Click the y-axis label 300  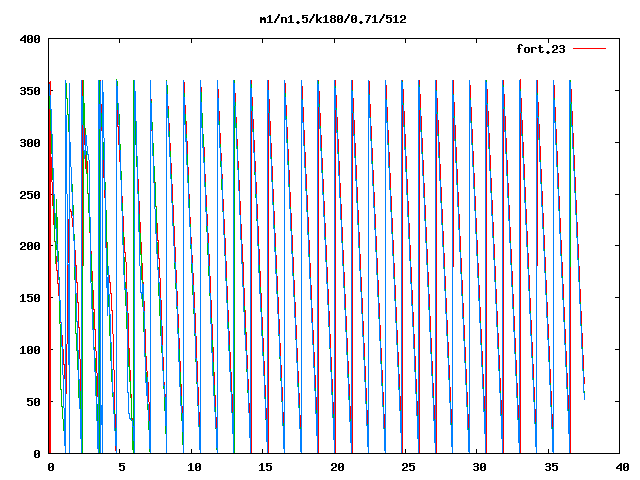(30, 143)
